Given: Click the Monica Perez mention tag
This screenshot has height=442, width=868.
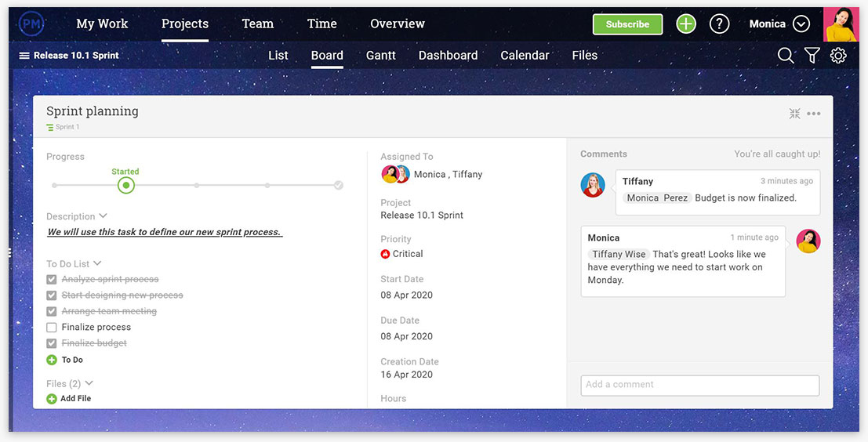Looking at the screenshot, I should [x=657, y=198].
